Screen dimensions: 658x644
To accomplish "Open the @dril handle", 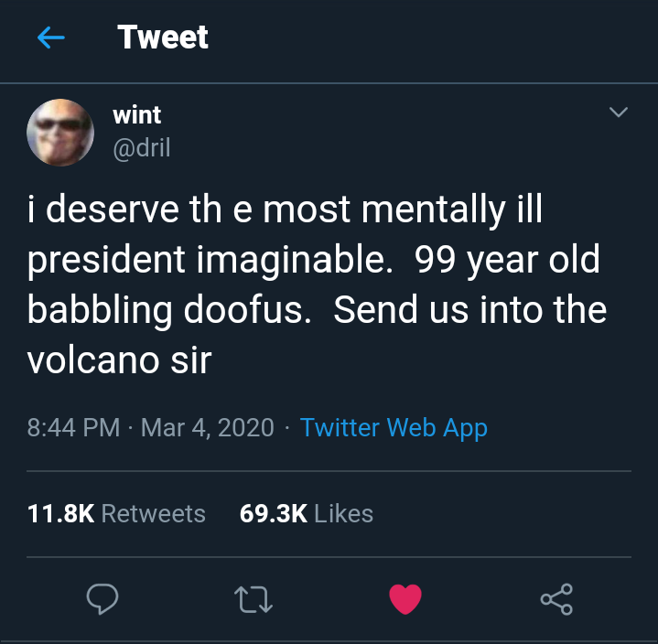I will (x=142, y=147).
